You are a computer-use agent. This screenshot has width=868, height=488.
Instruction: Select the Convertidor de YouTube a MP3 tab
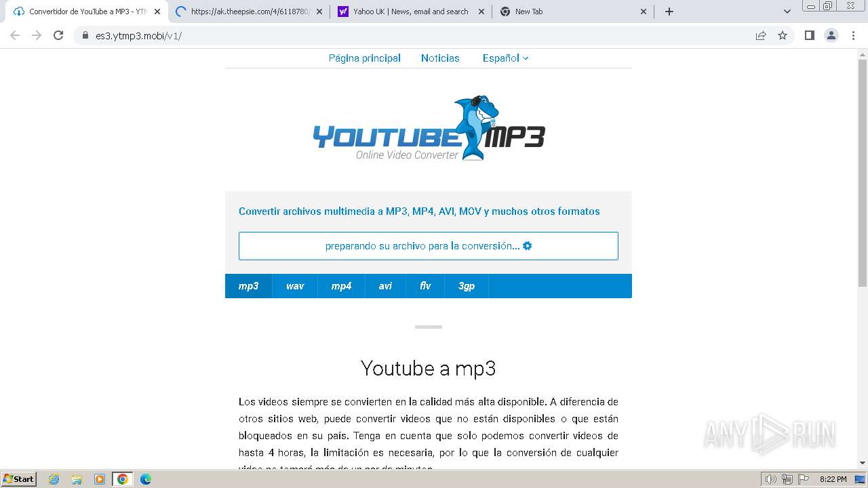(86, 12)
